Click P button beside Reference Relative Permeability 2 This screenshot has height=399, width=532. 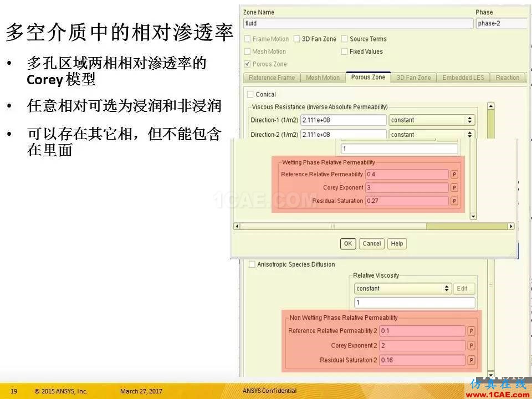click(471, 331)
